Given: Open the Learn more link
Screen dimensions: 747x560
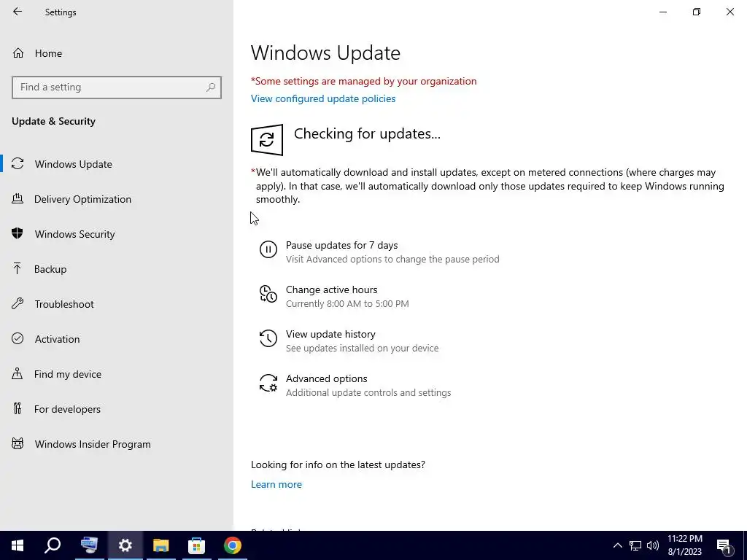Looking at the screenshot, I should tap(276, 484).
